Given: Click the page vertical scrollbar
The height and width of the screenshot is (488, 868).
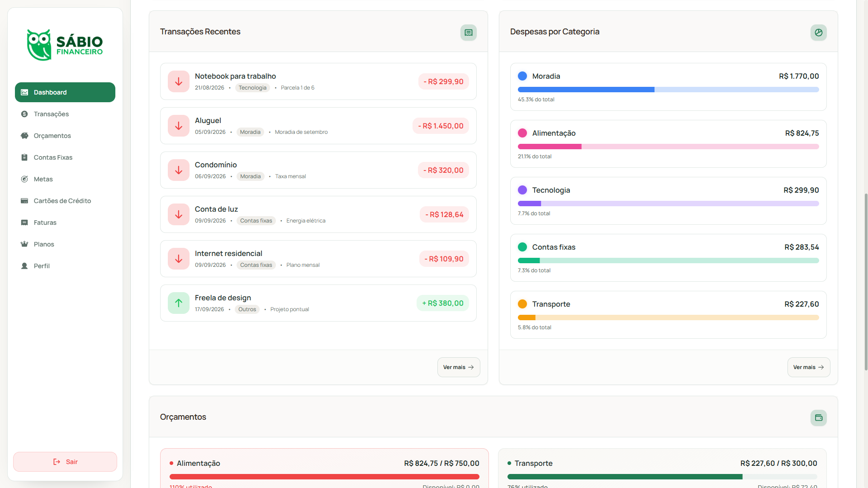Looking at the screenshot, I should point(866,282).
